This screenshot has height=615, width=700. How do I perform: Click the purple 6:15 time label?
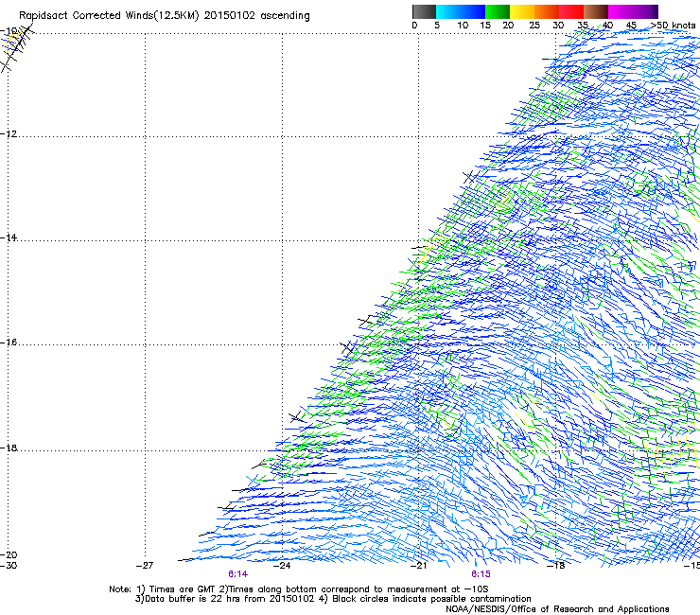click(481, 574)
